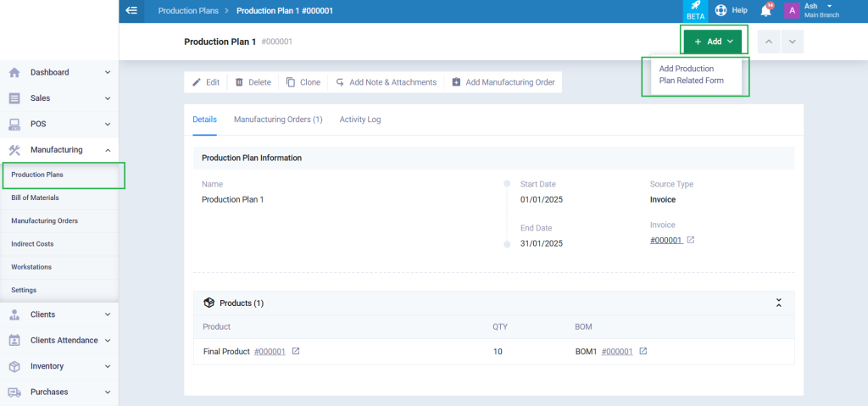Click the Clone copy icon

(291, 82)
